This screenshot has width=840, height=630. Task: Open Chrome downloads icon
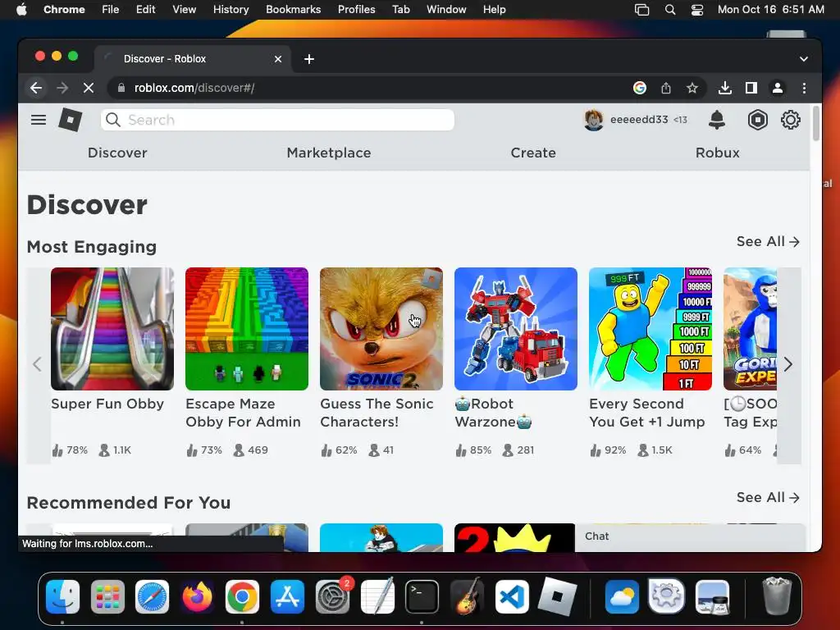(x=725, y=88)
